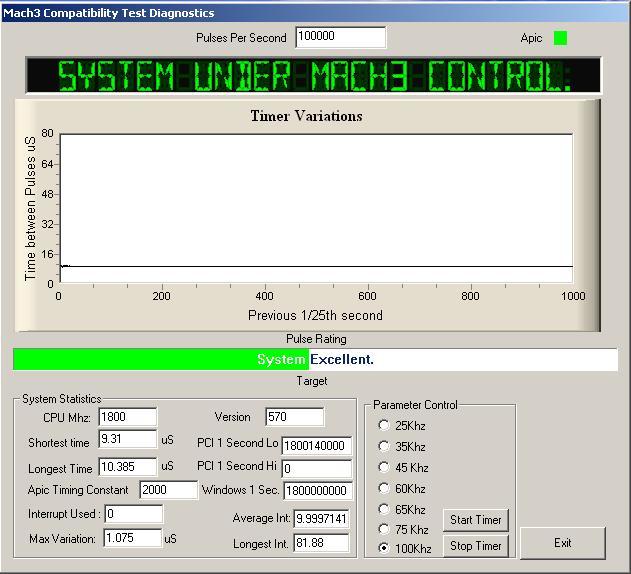This screenshot has height=574, width=631.
Task: Click the Max Variation value field
Action: click(132, 538)
